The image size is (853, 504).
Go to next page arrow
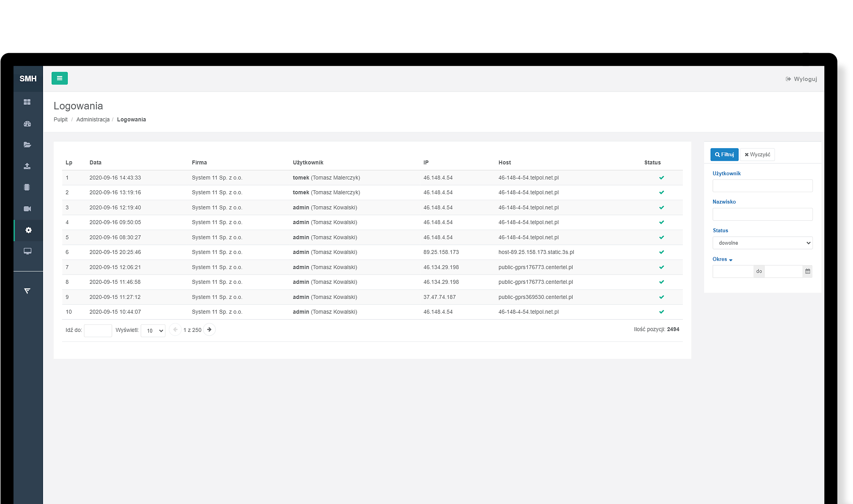click(209, 330)
